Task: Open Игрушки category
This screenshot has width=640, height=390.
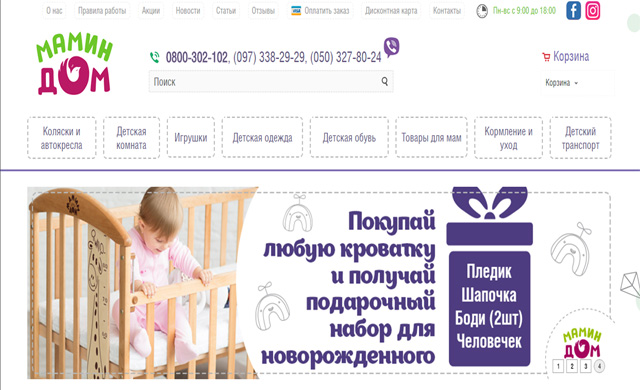Action: pyautogui.click(x=191, y=137)
